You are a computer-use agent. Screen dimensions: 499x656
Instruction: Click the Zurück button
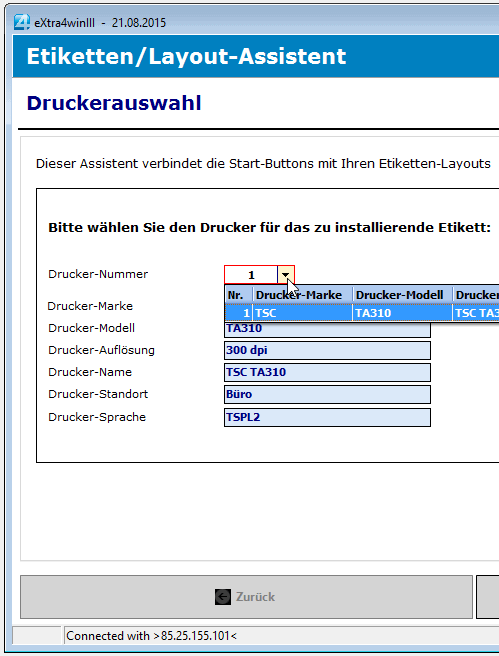(246, 597)
